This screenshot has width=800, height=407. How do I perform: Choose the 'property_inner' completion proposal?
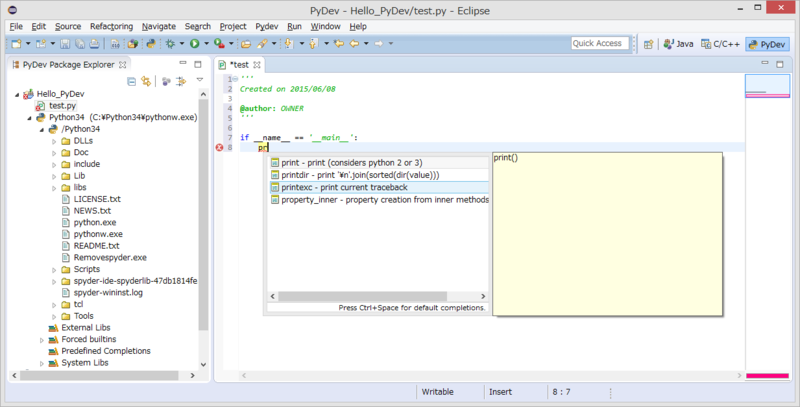378,200
